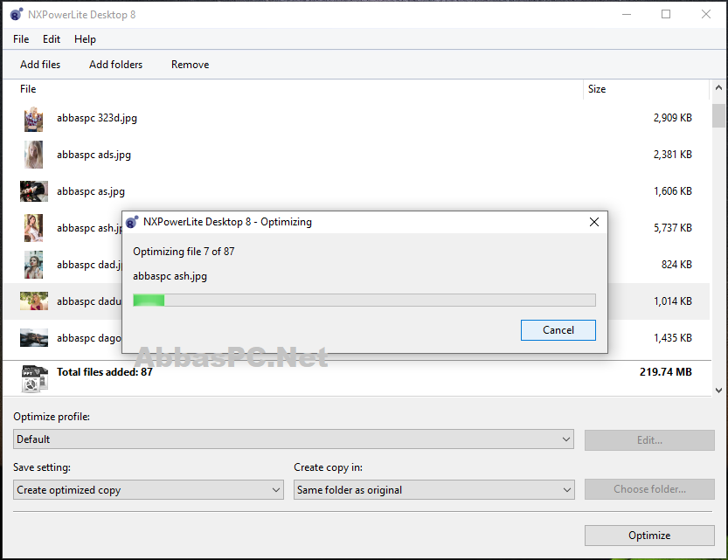Select thumbnail of abbaspc 323d.jpg
Screen dimensions: 728x560
pyautogui.click(x=34, y=118)
